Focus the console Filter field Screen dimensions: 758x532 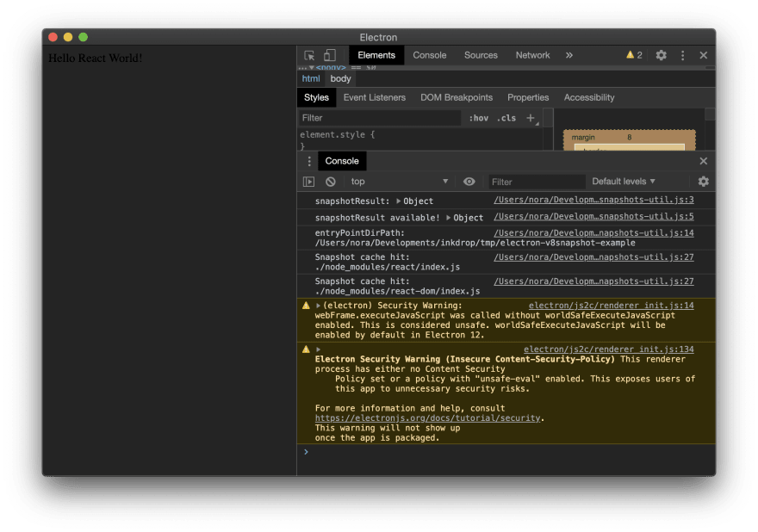coord(537,182)
